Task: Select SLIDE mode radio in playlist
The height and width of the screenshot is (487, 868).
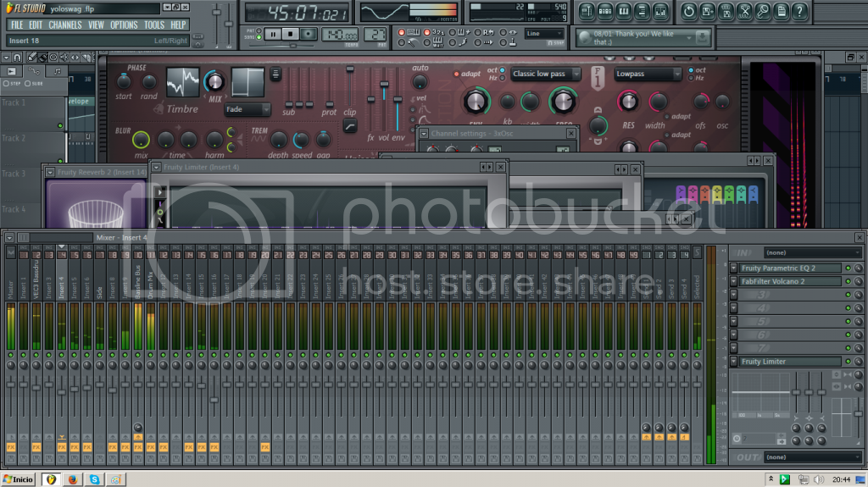Action: tap(28, 84)
